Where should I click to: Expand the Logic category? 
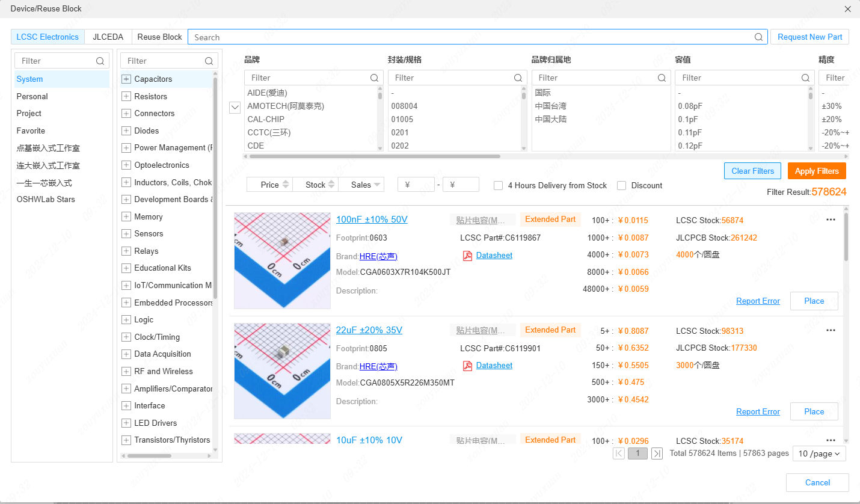[x=126, y=319]
